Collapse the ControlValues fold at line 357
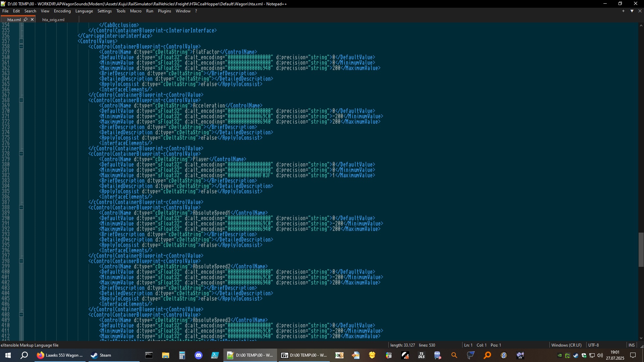The width and height of the screenshot is (644, 362). [x=21, y=41]
